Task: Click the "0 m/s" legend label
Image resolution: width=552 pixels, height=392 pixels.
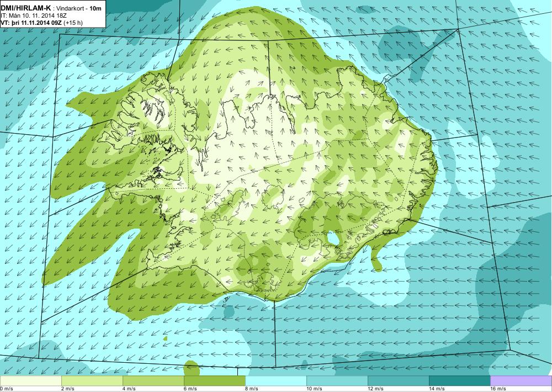Action: [6, 389]
